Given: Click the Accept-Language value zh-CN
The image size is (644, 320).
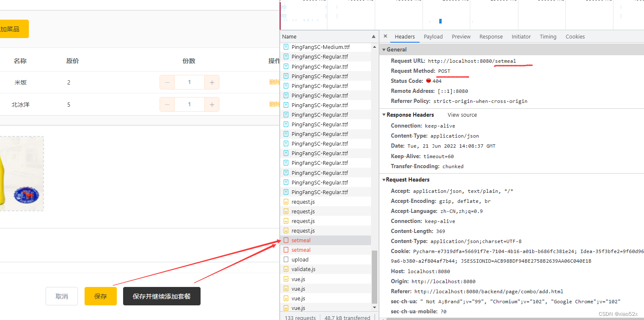Looking at the screenshot, I should coord(461,211).
